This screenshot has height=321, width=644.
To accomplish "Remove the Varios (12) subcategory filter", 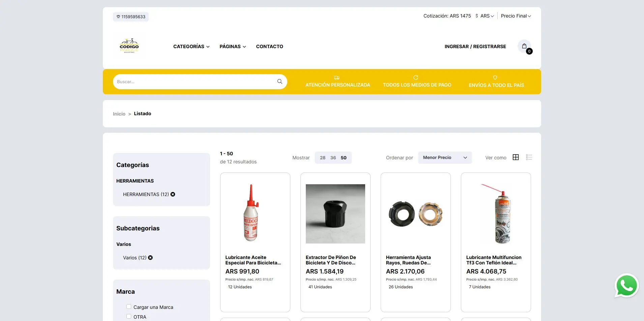I will [x=150, y=257].
